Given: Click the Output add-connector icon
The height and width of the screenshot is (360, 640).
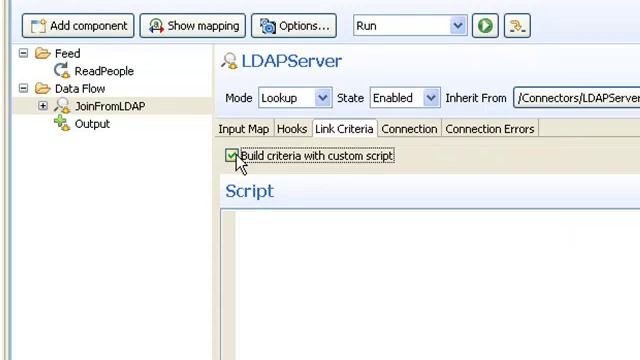Looking at the screenshot, I should click(62, 123).
